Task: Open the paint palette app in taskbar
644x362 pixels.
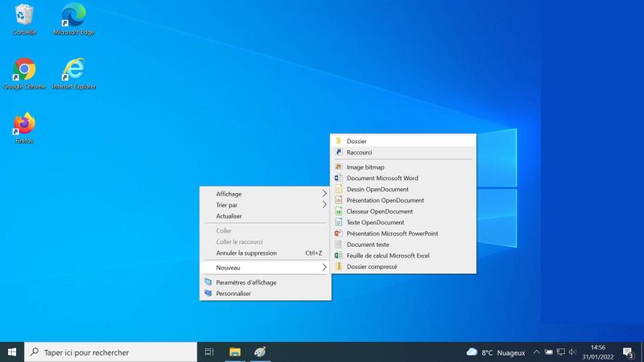Action: (x=260, y=352)
